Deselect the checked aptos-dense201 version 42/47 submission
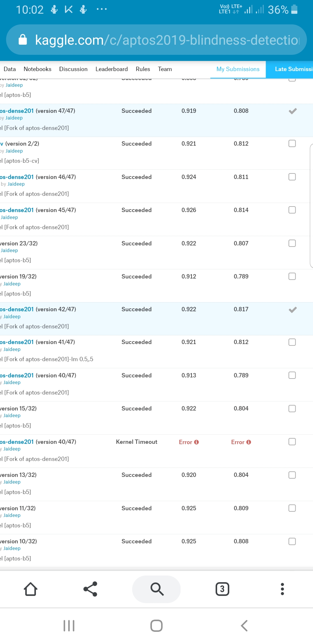The height and width of the screenshot is (644, 313). click(x=292, y=309)
